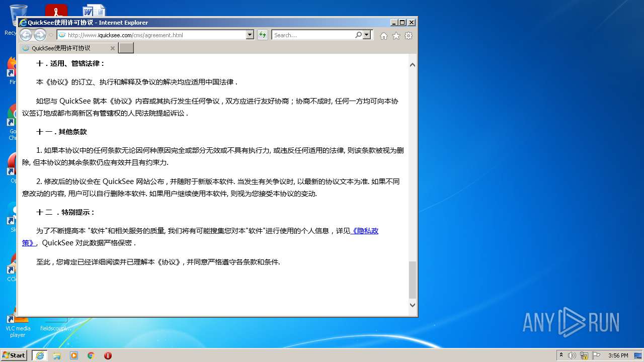Open the Start menu

14,355
